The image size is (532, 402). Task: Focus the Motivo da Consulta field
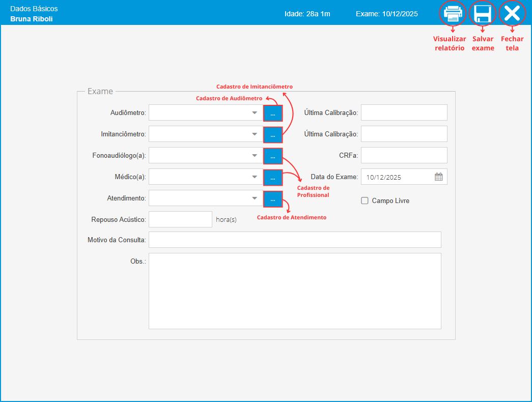tap(295, 240)
